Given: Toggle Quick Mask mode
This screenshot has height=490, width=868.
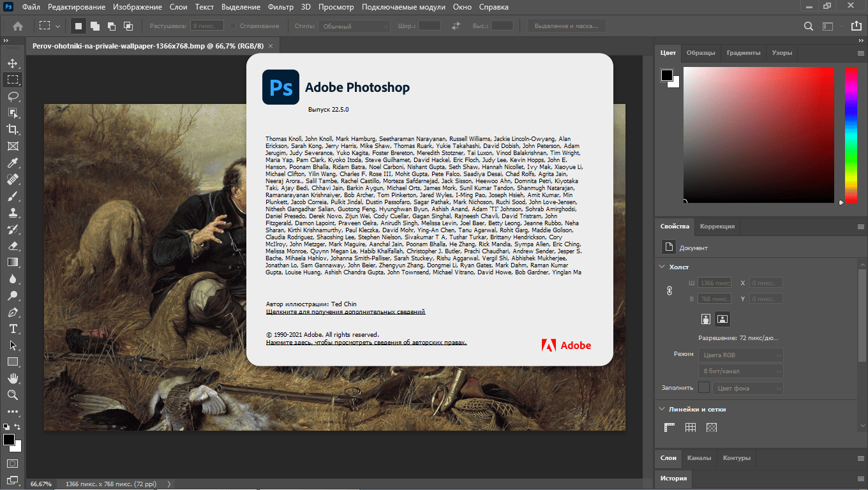Looking at the screenshot, I should [12, 463].
